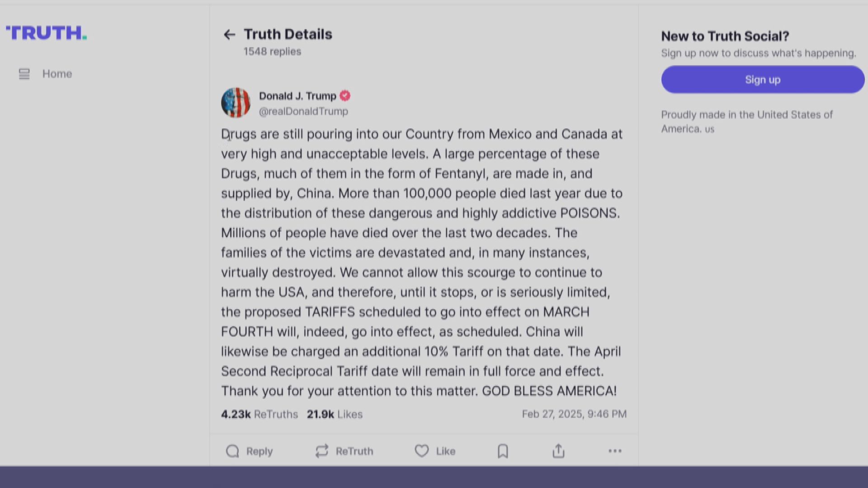Click the @realDonaldTrump handle
Image resolution: width=868 pixels, height=488 pixels.
point(303,111)
